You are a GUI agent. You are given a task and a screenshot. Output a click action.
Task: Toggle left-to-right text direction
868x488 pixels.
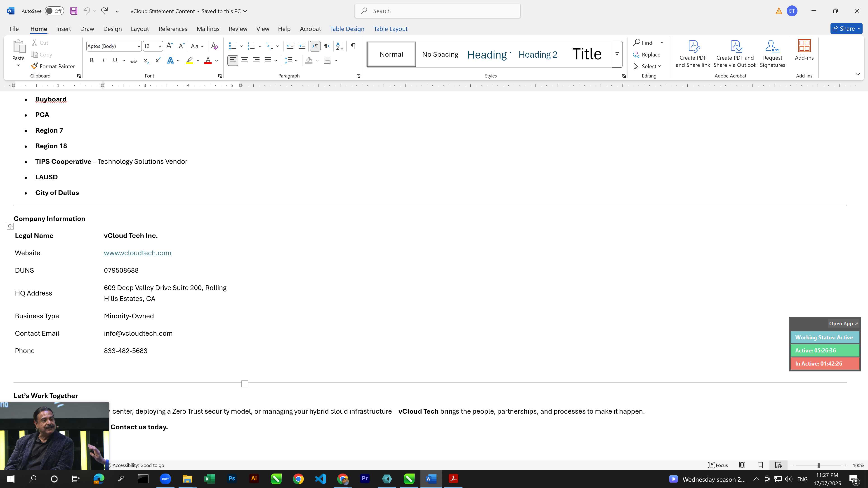[x=315, y=46]
